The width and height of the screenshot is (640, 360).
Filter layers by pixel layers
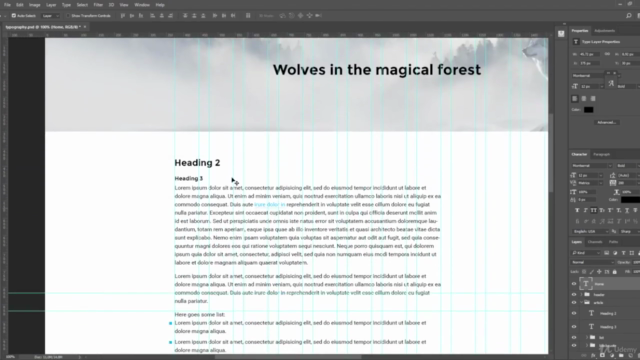(607, 253)
